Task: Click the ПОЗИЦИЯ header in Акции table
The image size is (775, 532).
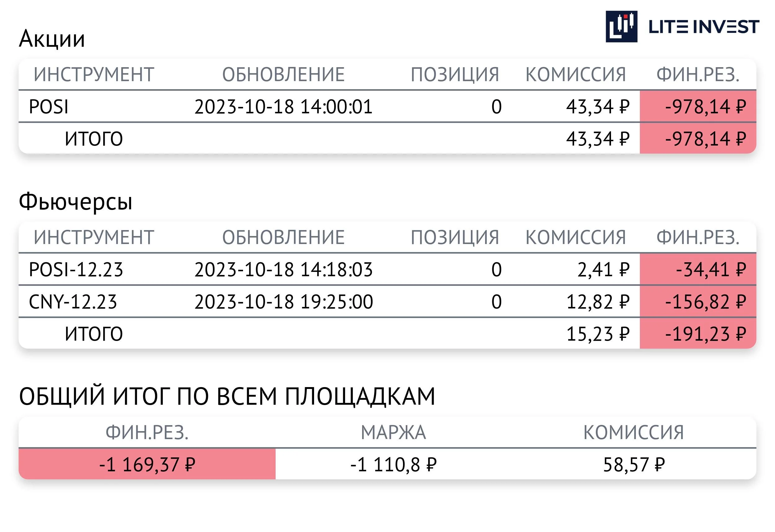Action: click(455, 74)
